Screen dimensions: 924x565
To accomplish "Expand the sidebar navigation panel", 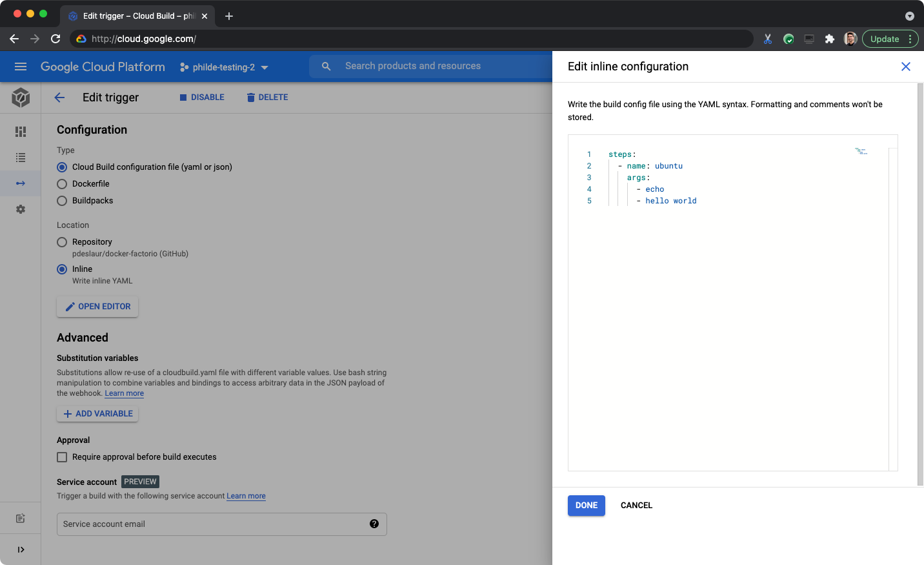I will [x=21, y=550].
